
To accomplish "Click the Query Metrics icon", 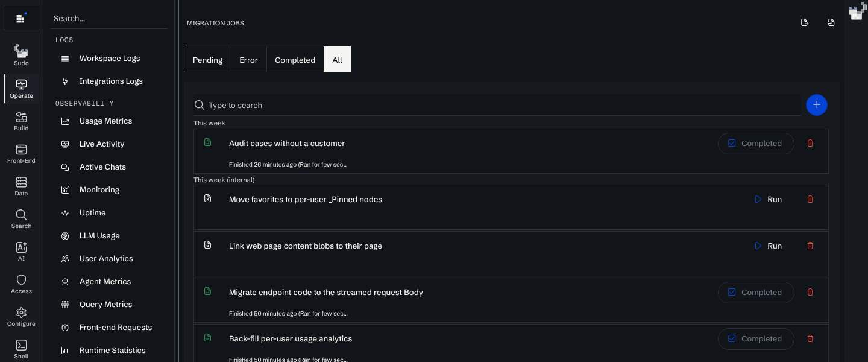I will click(65, 305).
